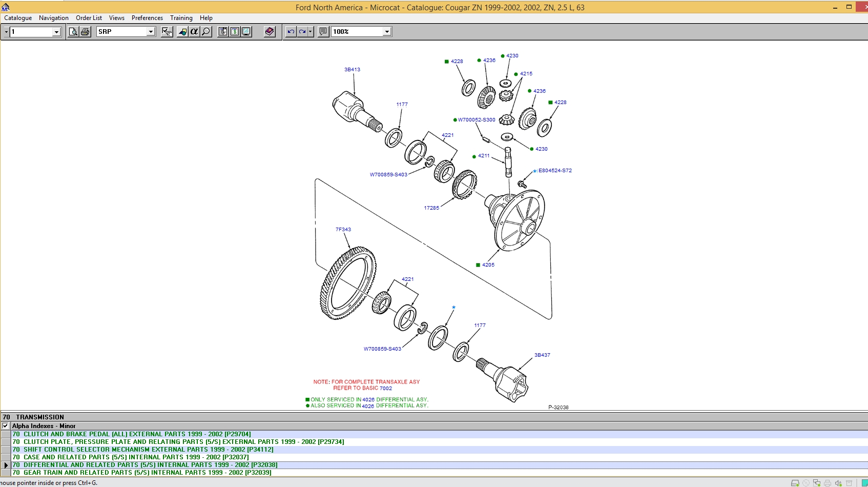Click the application logo in title bar
Viewport: 868px width, 487px height.
(x=5, y=7)
